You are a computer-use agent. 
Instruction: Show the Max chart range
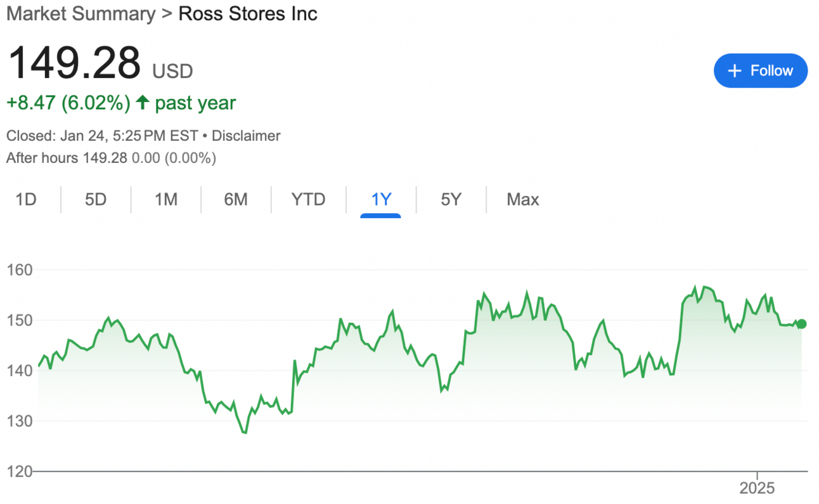(523, 200)
